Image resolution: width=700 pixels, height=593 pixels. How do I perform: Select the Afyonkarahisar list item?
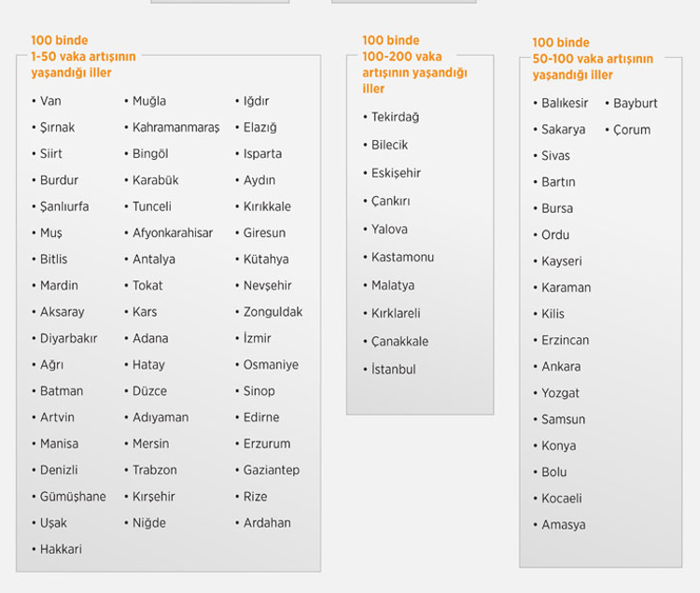tap(173, 233)
